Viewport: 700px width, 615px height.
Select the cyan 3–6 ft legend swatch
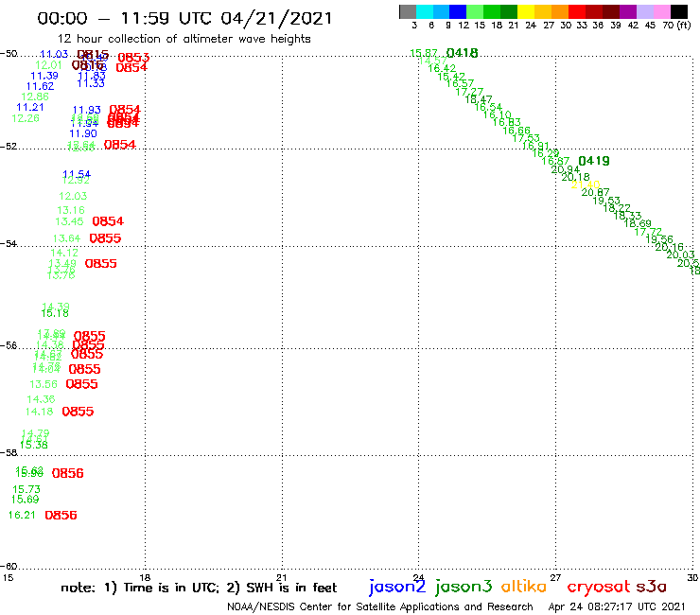coord(424,11)
